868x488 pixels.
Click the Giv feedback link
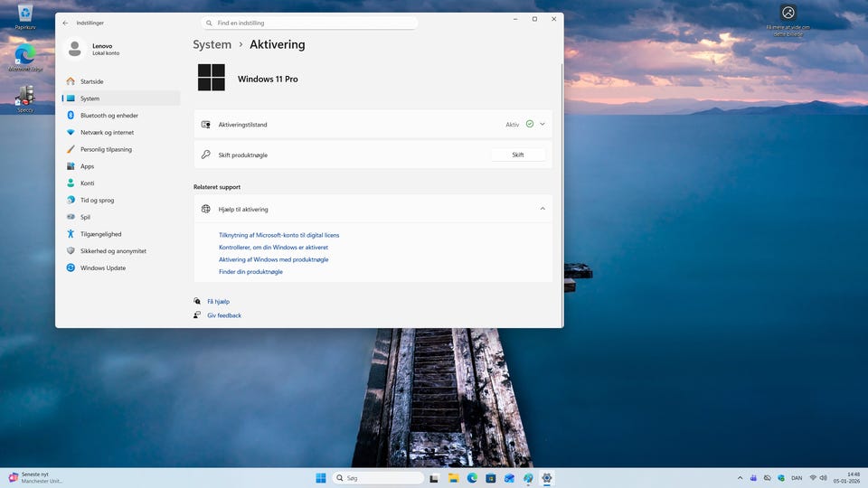[x=223, y=315]
